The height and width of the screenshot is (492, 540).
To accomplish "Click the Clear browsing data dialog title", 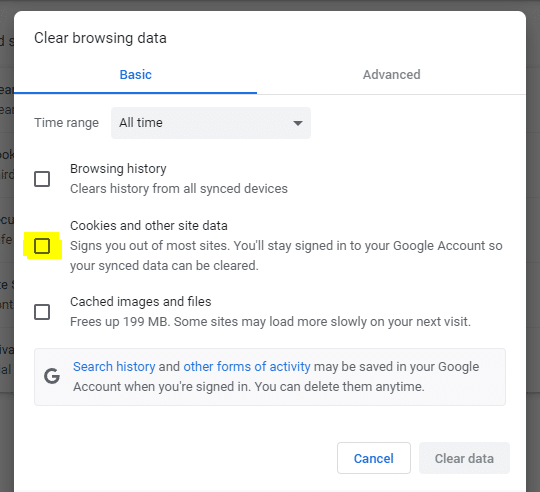I will click(100, 38).
